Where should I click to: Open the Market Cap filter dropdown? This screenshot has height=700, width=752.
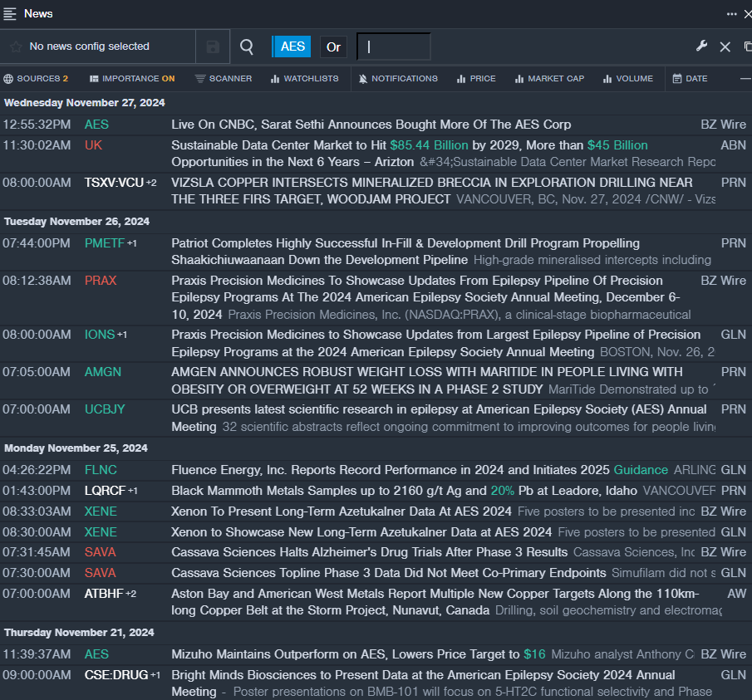pos(549,79)
